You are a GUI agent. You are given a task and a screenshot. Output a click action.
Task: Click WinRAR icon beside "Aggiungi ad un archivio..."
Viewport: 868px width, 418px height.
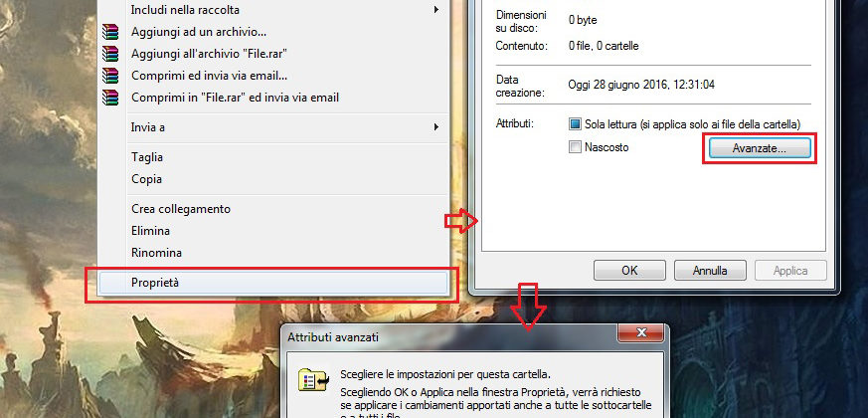point(110,32)
